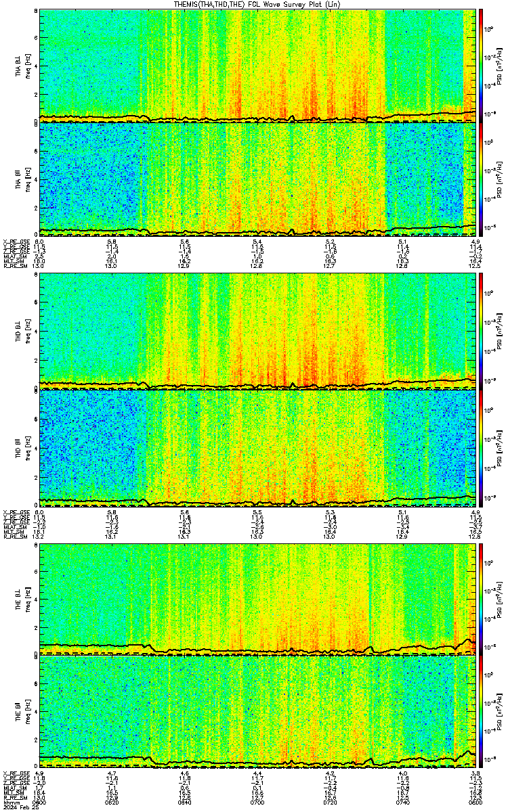Click the '0620' time tick label

[x=112, y=803]
